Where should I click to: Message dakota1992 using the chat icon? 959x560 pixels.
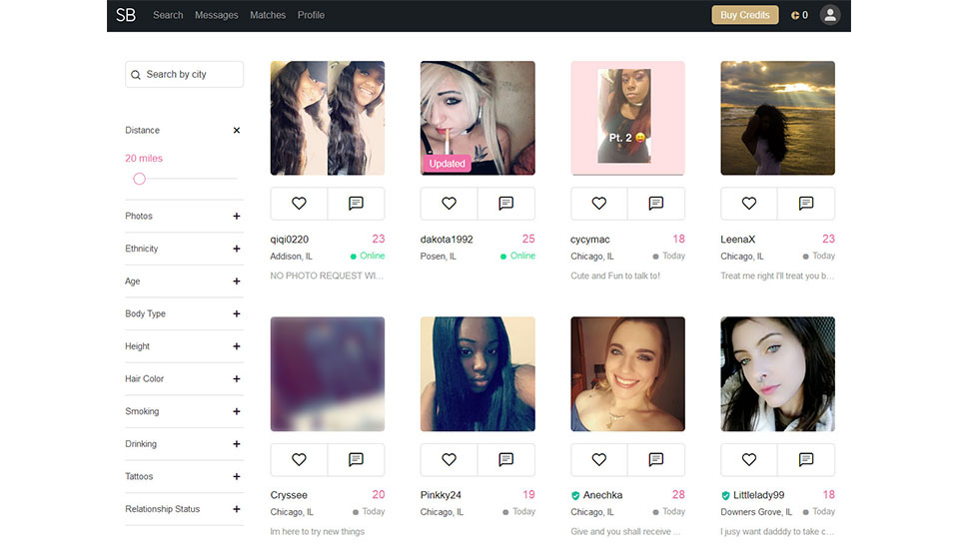point(505,203)
